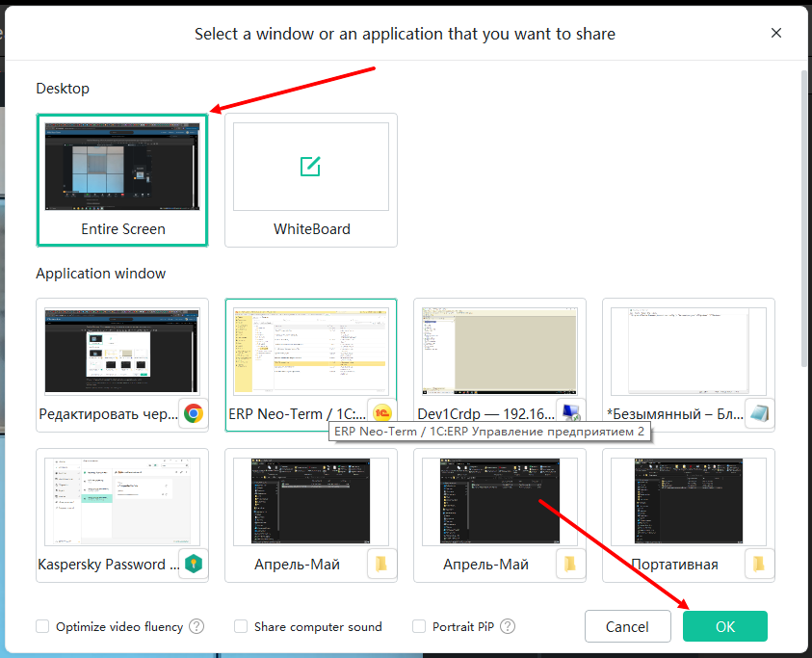
Task: Click the Notepad icon on Безымянный tile
Action: tap(760, 413)
